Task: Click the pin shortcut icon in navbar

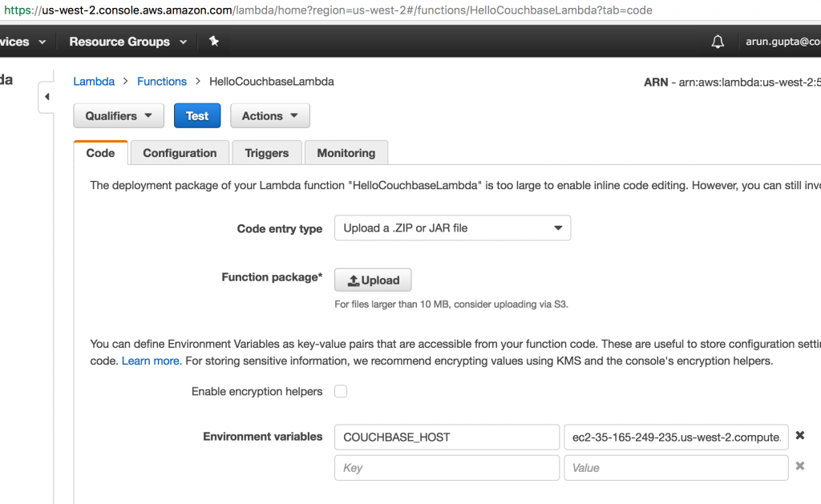Action: tap(214, 42)
